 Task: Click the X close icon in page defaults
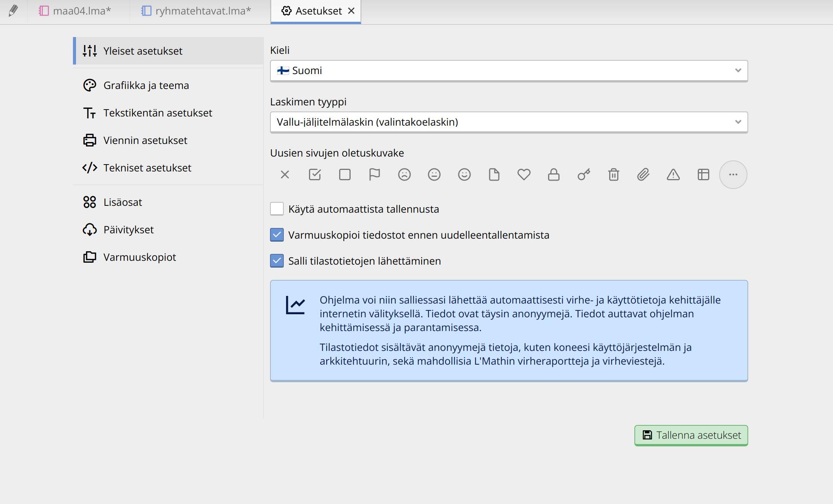pos(285,174)
